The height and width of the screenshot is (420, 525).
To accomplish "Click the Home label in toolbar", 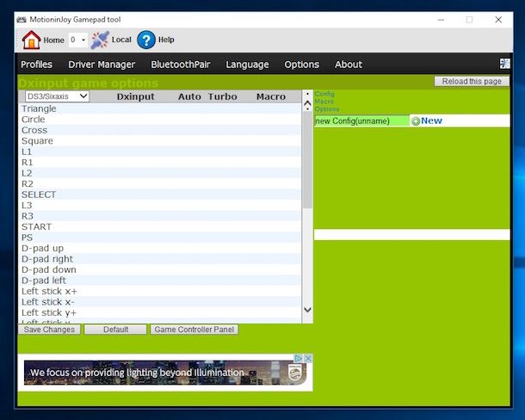I will [53, 40].
